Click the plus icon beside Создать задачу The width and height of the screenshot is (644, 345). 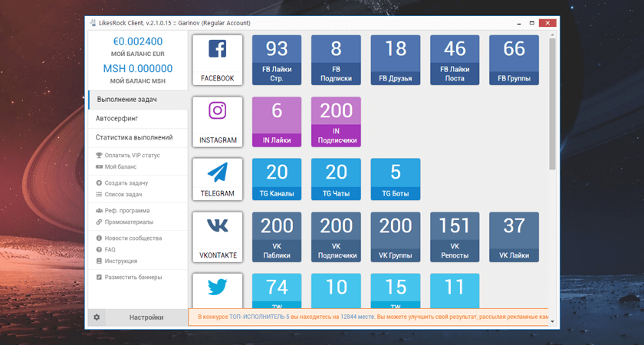(x=99, y=183)
